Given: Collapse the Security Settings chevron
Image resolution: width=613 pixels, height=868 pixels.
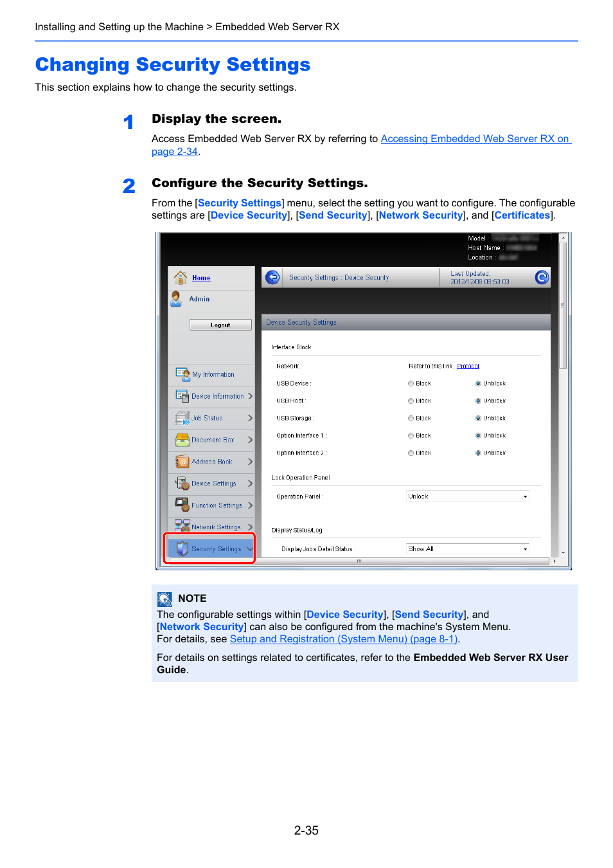Looking at the screenshot, I should [250, 549].
